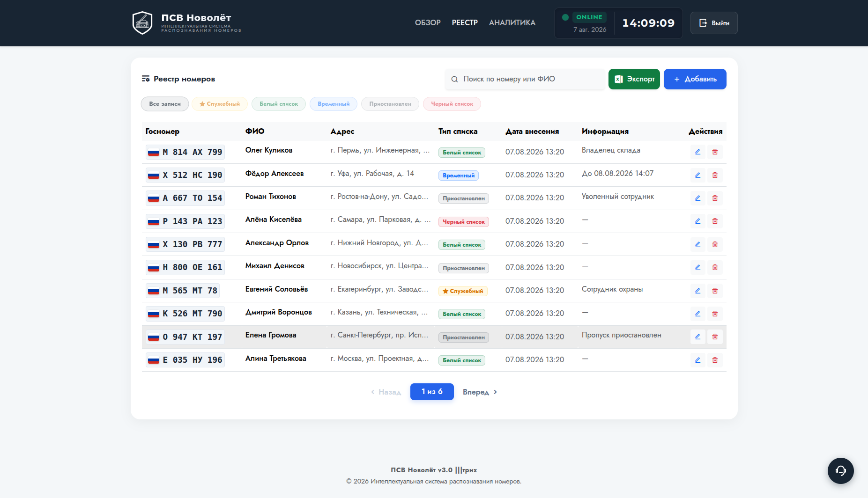Go to next page with Вперед

(480, 392)
